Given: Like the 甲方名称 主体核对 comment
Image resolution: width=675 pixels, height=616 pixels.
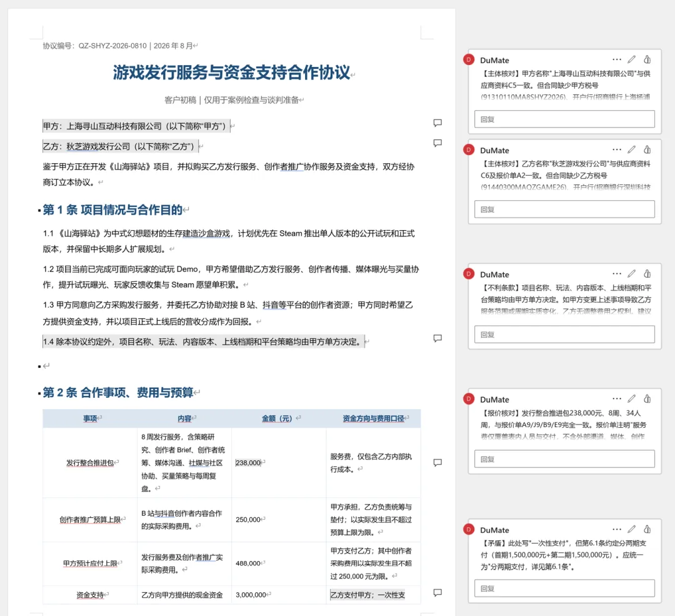Looking at the screenshot, I should (647, 60).
